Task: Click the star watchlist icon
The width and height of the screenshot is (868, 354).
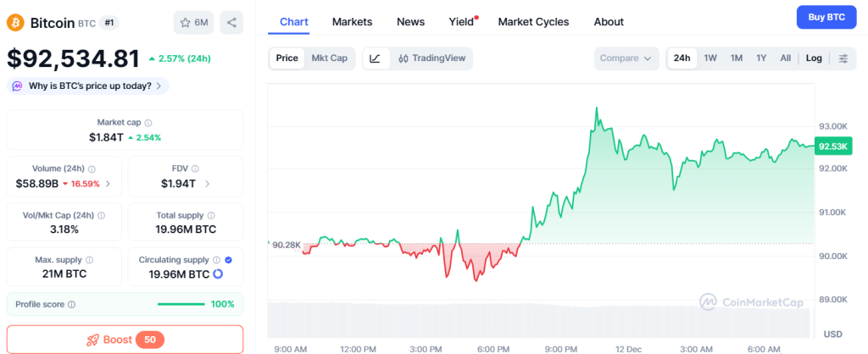Action: coord(185,22)
